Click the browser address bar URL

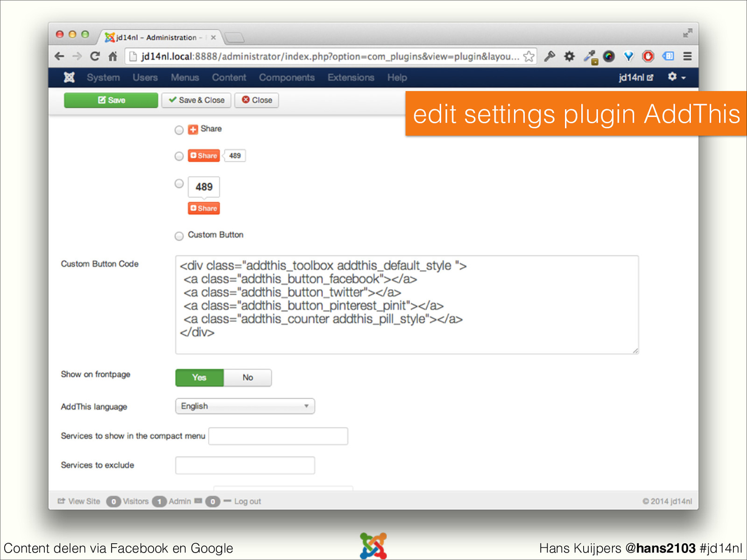pyautogui.click(x=330, y=56)
